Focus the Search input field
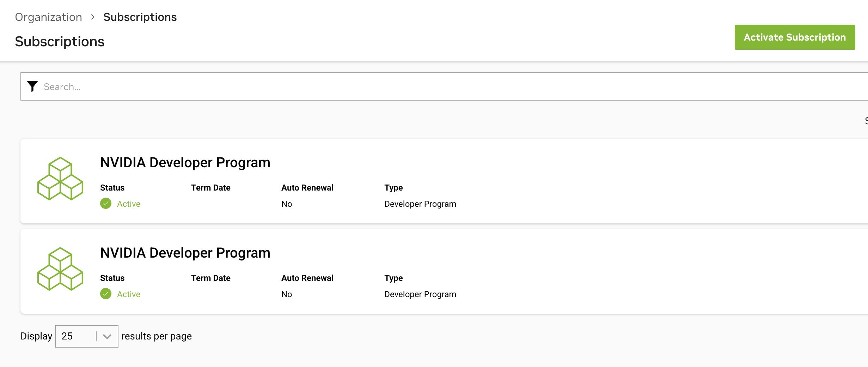Screen dimensions: 868x367 [x=423, y=87]
